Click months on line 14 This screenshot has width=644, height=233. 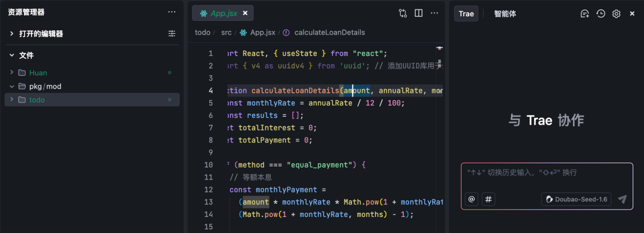pyautogui.click(x=370, y=214)
